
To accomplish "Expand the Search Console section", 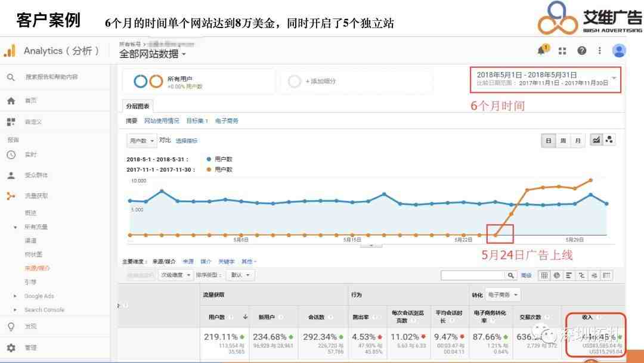I will 15,310.
